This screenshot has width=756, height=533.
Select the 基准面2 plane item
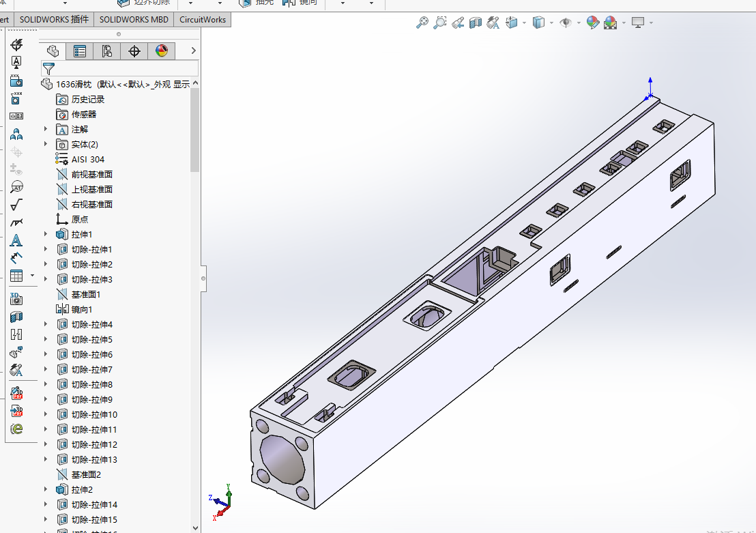pyautogui.click(x=78, y=474)
